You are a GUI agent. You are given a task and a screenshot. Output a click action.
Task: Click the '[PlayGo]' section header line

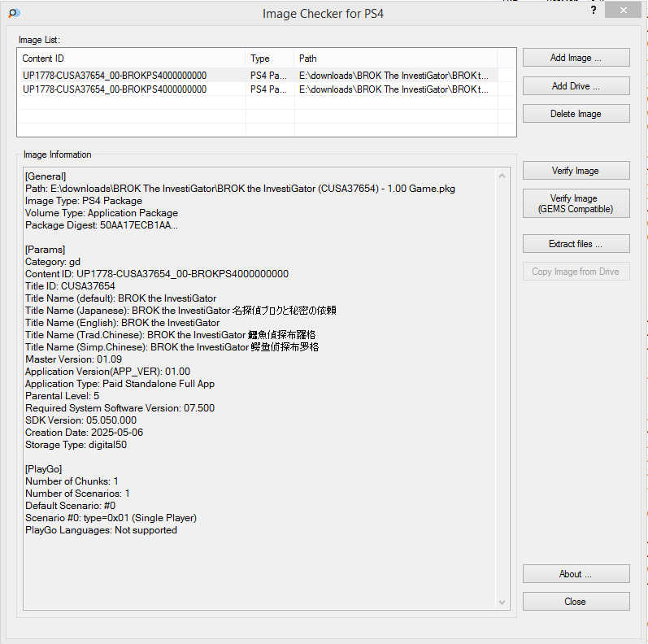click(44, 469)
